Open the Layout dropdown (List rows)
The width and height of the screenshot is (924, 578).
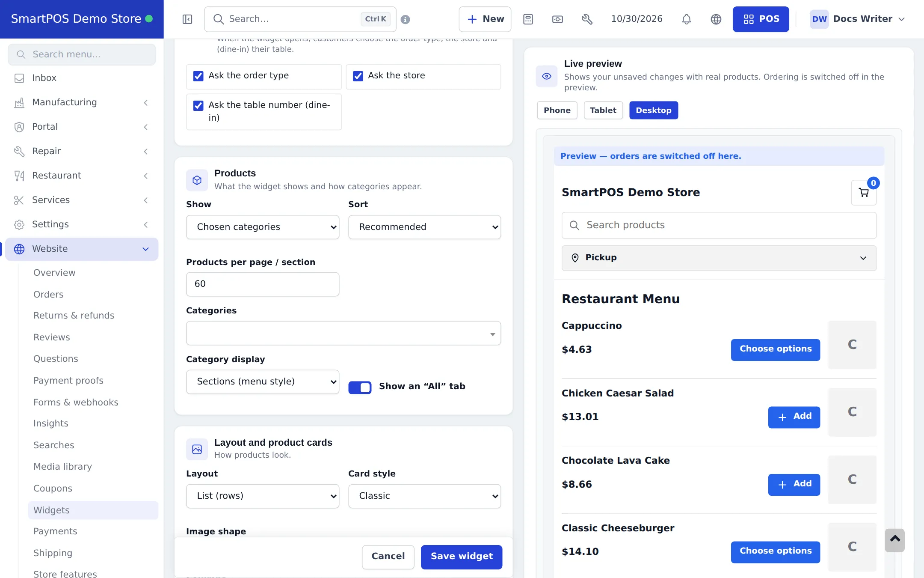[263, 496]
